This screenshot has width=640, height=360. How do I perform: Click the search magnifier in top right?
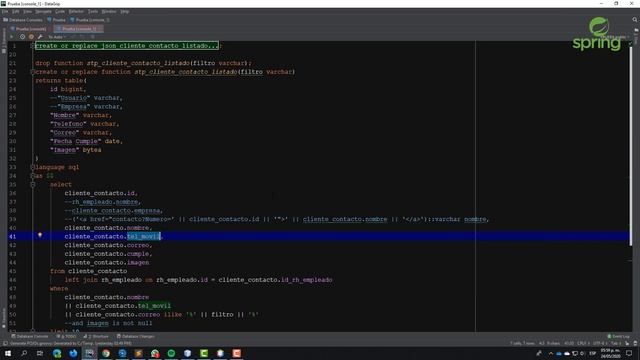(635, 20)
